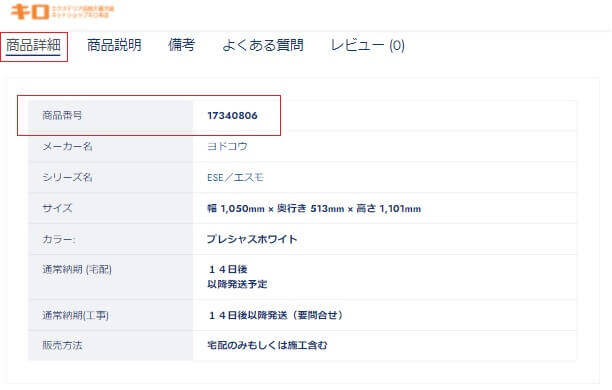Click the １４日後 以降発送予定 delivery text
Screen dimensions: 612x390
click(237, 277)
